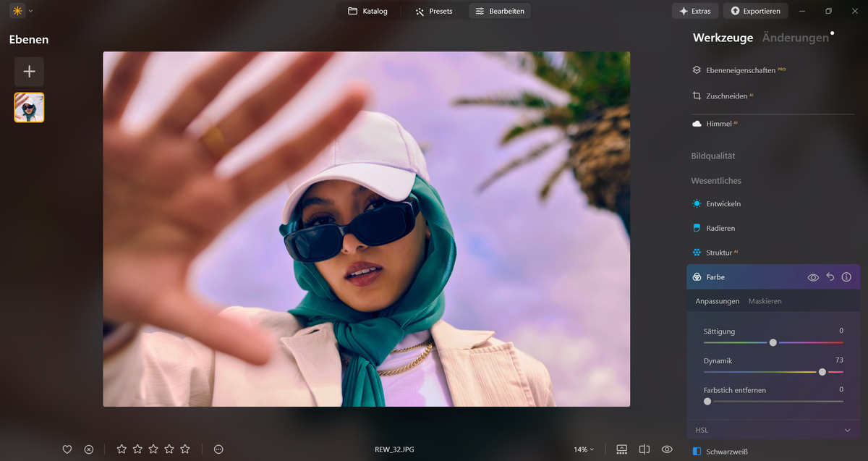Viewport: 868px width, 461px height.
Task: Switch to the Katalog tab
Action: (x=367, y=11)
